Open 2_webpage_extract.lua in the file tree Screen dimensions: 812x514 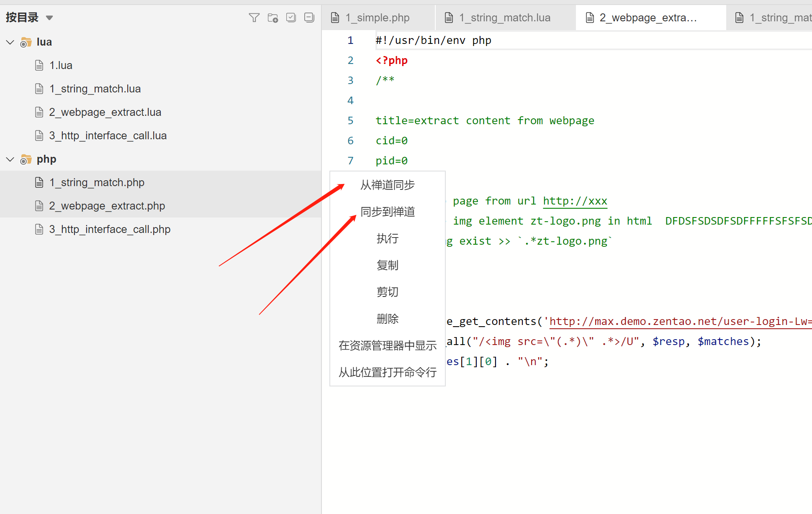coord(105,112)
